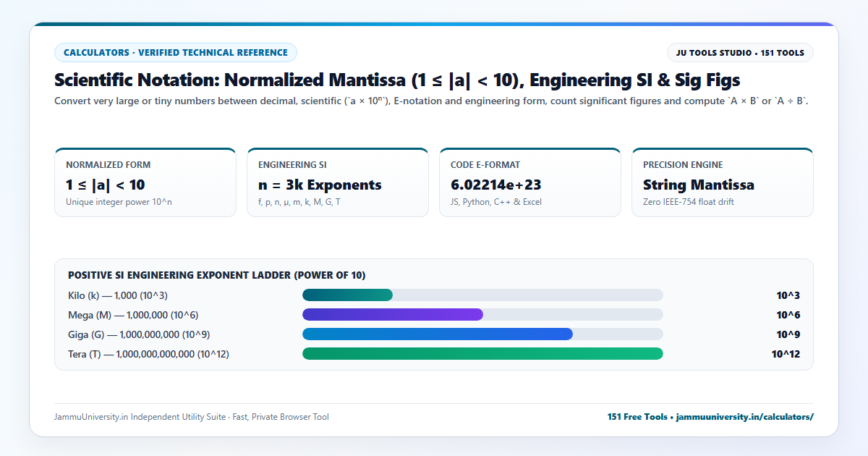868x456 pixels.
Task: Click the JammuUniversity.in Independent Utility Suite footer text
Action: tap(191, 417)
